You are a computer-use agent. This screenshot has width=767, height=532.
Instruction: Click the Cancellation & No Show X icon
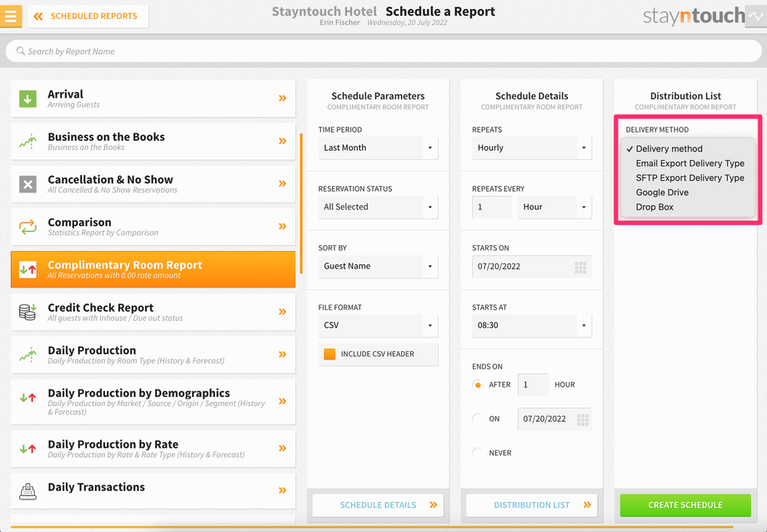28,184
